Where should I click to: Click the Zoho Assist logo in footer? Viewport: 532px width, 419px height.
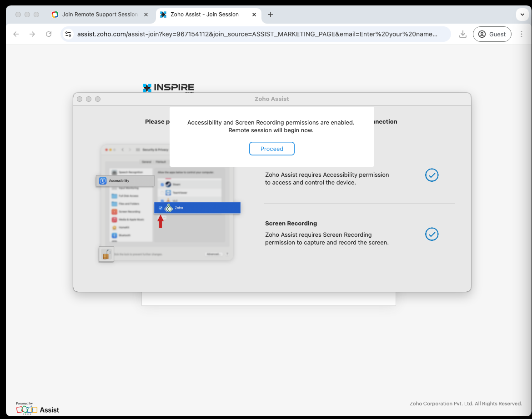(x=37, y=409)
